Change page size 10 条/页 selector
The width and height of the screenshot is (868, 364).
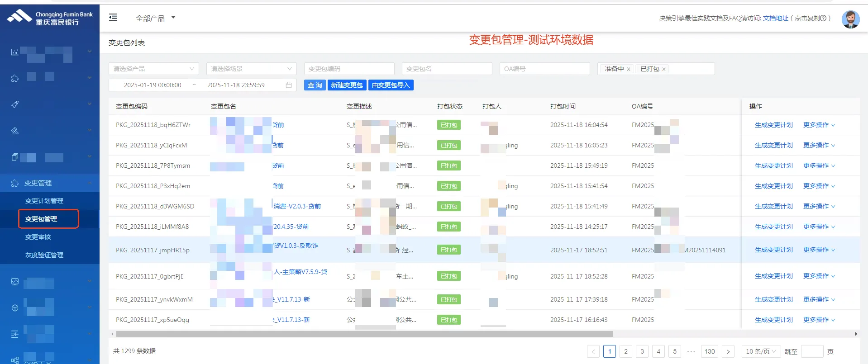tap(760, 351)
